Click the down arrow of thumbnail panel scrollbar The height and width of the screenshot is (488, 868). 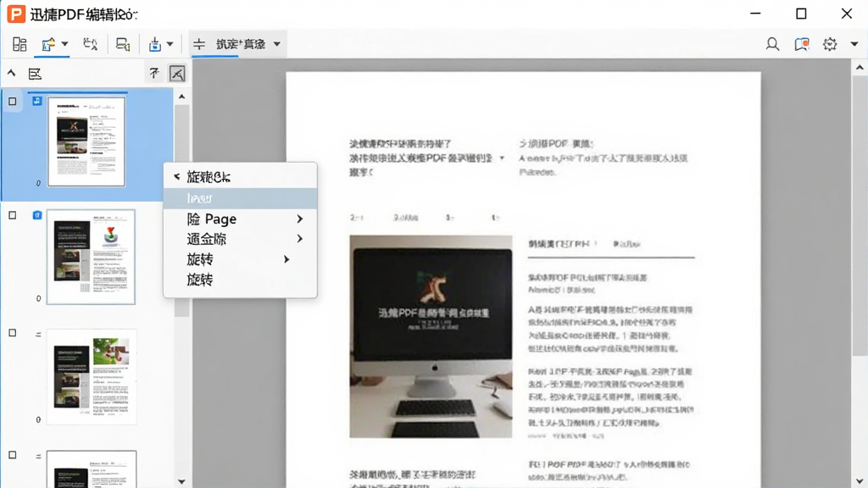click(181, 481)
